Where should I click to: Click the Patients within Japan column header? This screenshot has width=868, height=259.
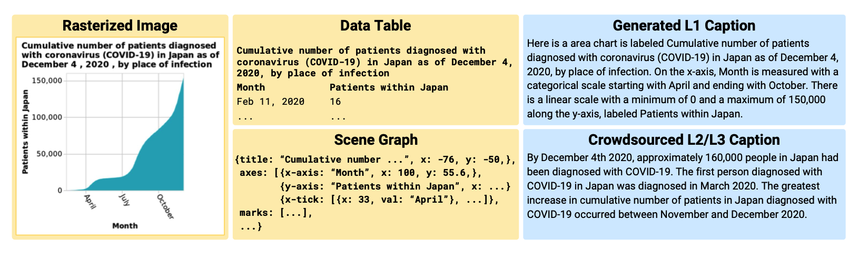click(x=389, y=87)
